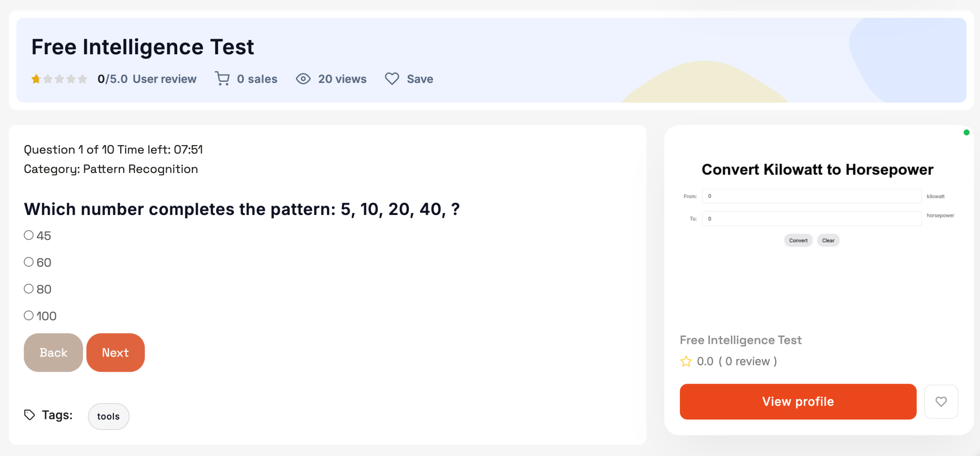Go back with the Back button
Screen dimensions: 980x456
click(53, 352)
